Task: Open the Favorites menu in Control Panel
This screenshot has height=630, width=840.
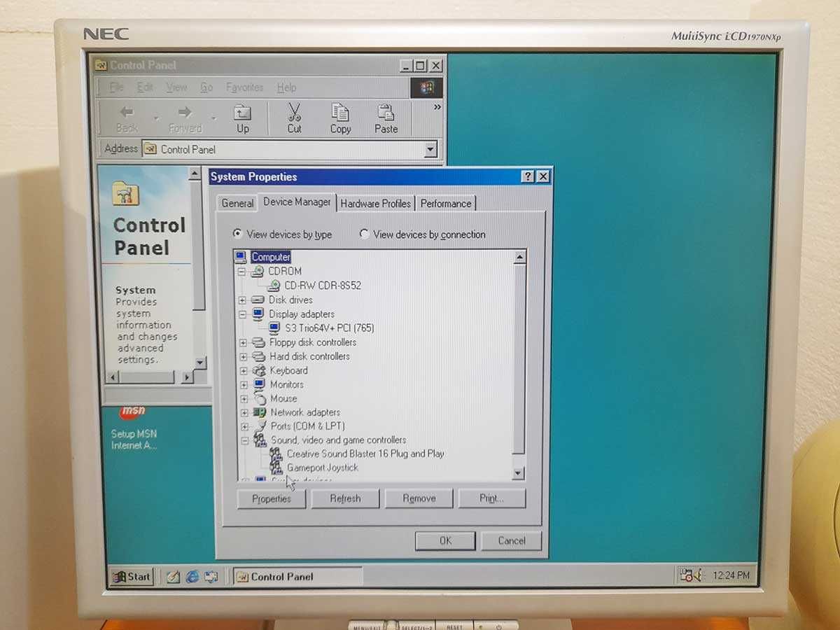Action: pos(245,87)
